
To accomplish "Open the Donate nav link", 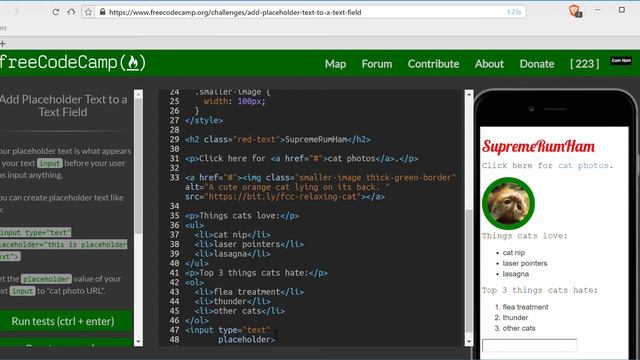I will [x=537, y=64].
